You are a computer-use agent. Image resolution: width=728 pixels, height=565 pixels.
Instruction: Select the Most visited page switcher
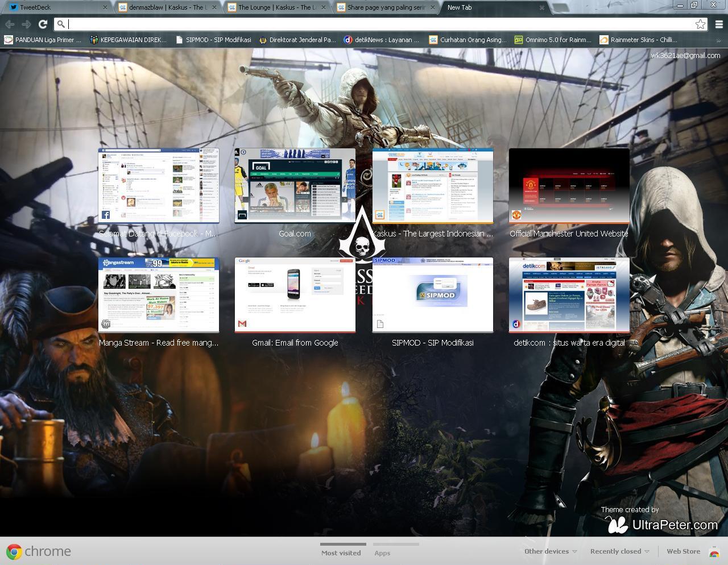(341, 552)
